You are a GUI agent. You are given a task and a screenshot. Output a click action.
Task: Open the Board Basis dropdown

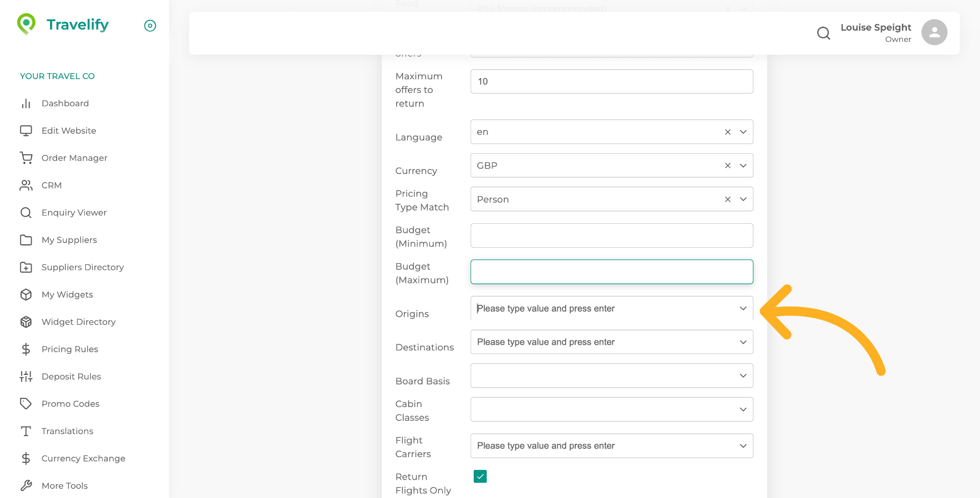pyautogui.click(x=743, y=375)
